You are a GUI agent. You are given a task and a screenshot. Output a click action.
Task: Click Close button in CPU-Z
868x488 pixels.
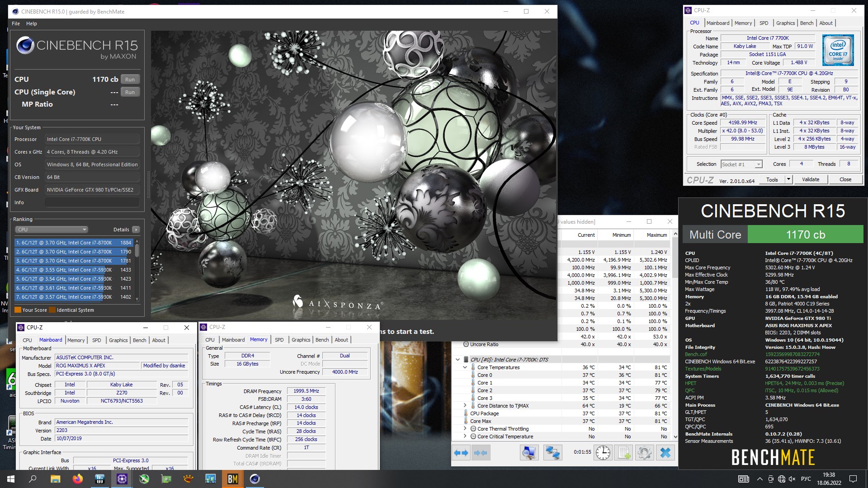pos(845,179)
